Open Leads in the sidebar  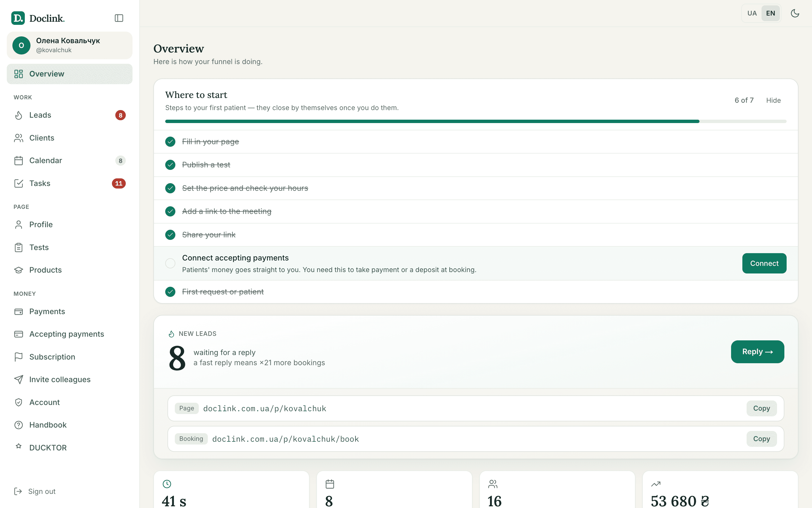(x=69, y=115)
